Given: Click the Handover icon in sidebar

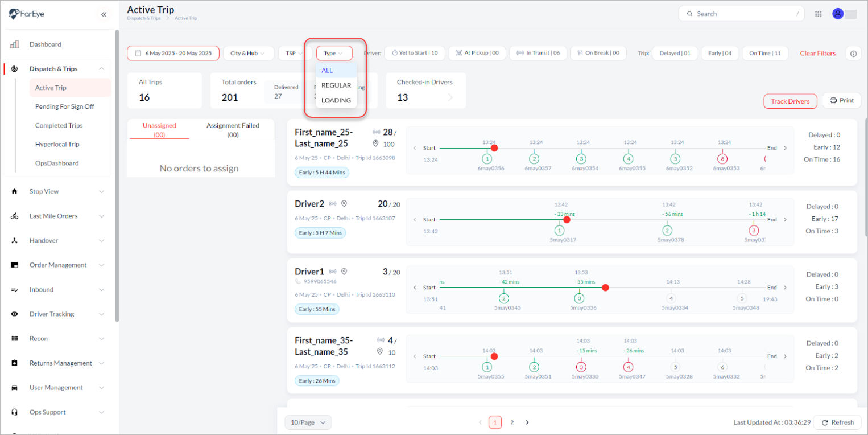Looking at the screenshot, I should [15, 240].
